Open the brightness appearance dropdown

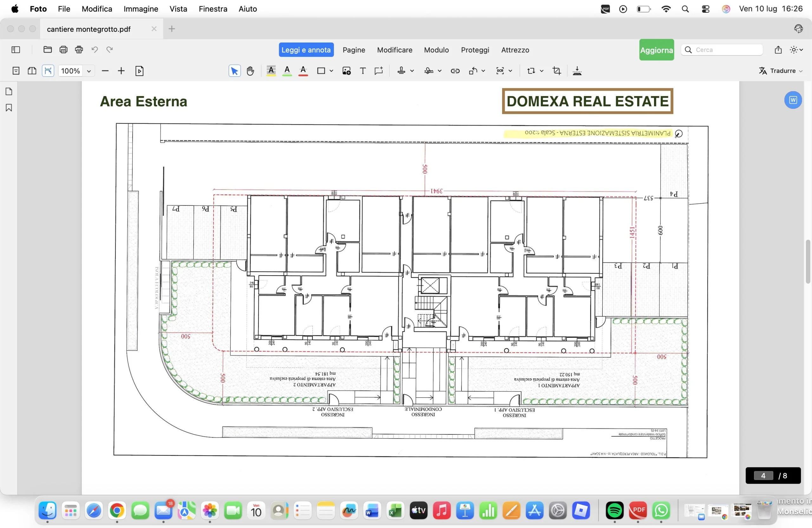pyautogui.click(x=796, y=50)
